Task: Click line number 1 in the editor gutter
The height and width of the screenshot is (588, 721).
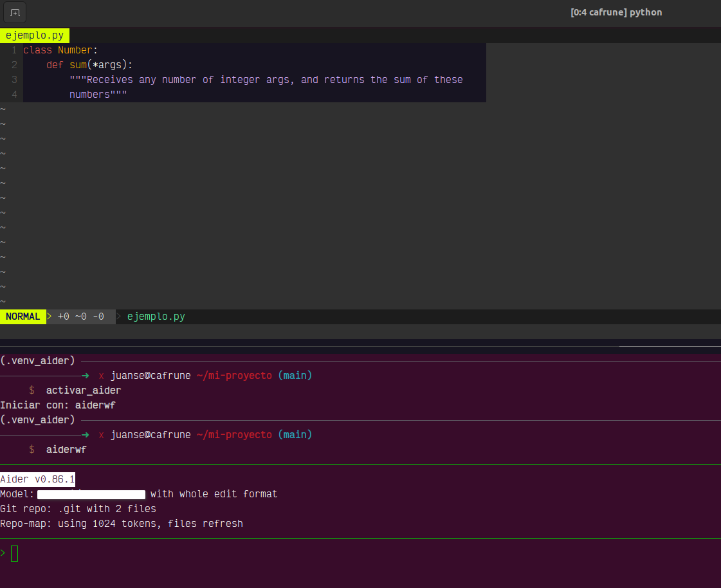Action: pos(14,50)
